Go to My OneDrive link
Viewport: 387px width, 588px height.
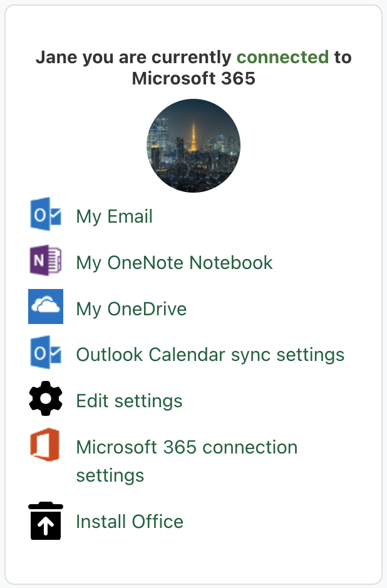click(x=131, y=308)
